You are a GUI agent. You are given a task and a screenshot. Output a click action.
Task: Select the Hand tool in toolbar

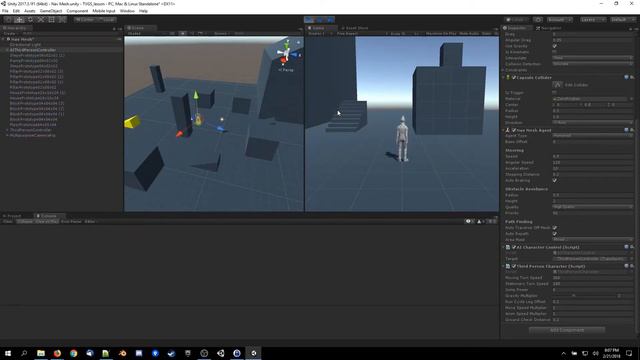pyautogui.click(x=8, y=20)
